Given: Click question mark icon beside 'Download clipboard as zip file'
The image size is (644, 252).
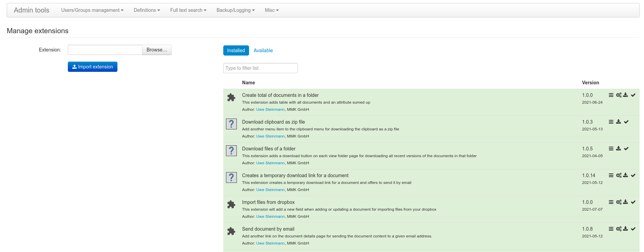Looking at the screenshot, I should (x=231, y=124).
